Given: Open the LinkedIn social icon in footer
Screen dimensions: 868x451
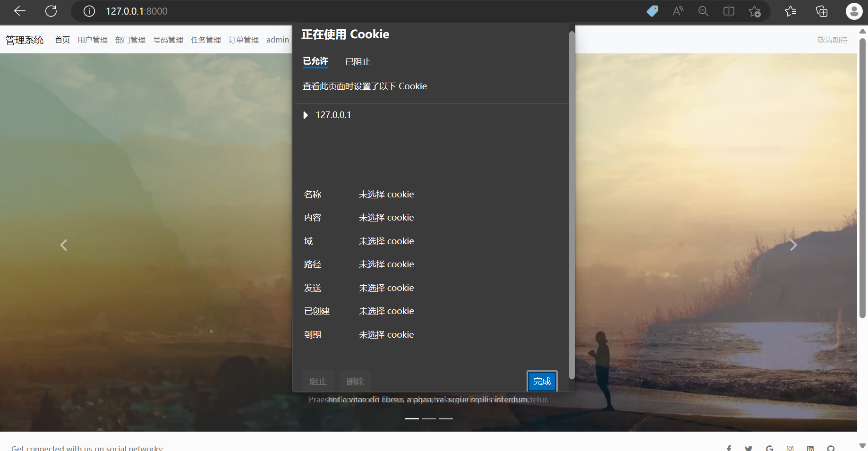Looking at the screenshot, I should coord(810,448).
